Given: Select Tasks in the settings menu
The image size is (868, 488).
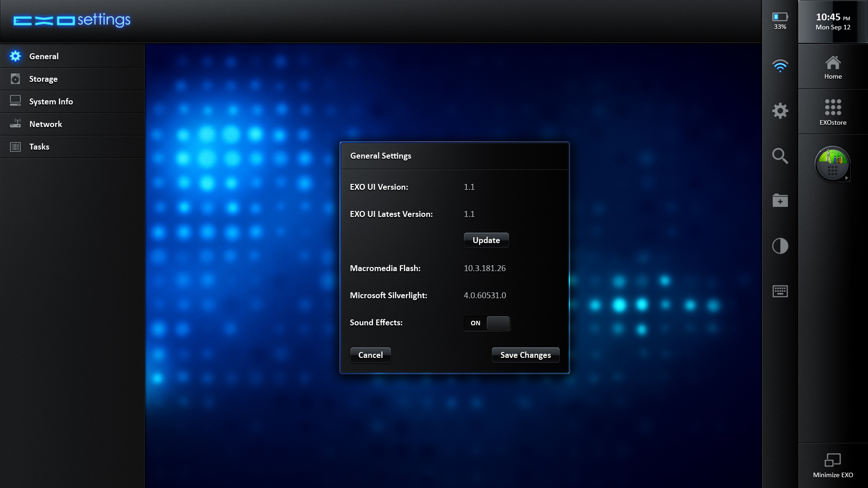Looking at the screenshot, I should [x=72, y=146].
